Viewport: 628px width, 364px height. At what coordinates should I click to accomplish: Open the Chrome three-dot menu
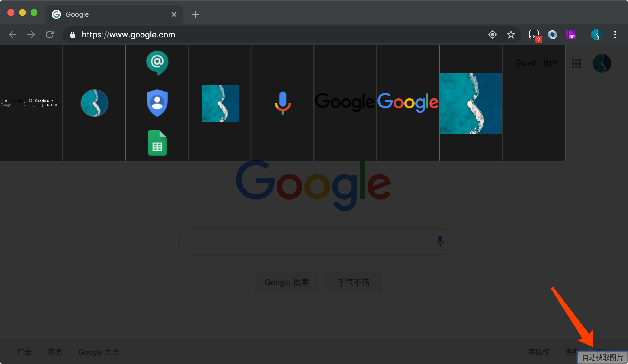[615, 35]
